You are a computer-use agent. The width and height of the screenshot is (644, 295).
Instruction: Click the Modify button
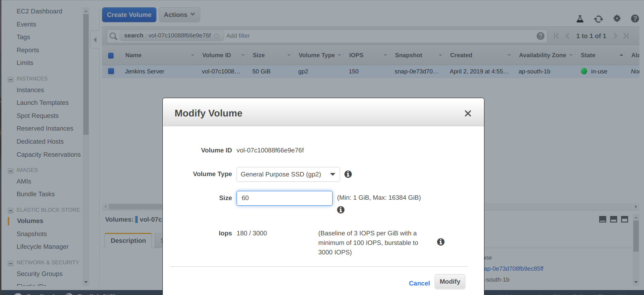click(x=449, y=282)
